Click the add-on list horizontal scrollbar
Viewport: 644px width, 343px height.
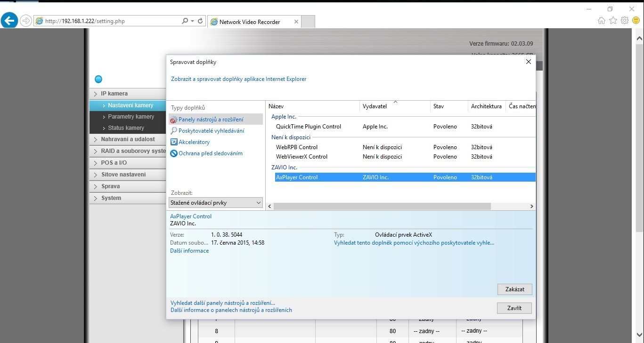[382, 207]
